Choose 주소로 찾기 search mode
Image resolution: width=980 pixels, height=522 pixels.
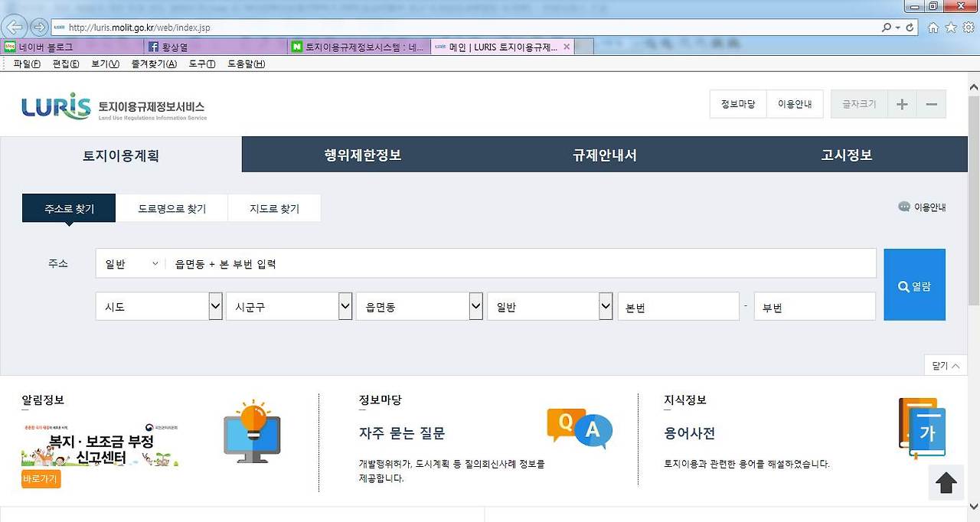69,208
